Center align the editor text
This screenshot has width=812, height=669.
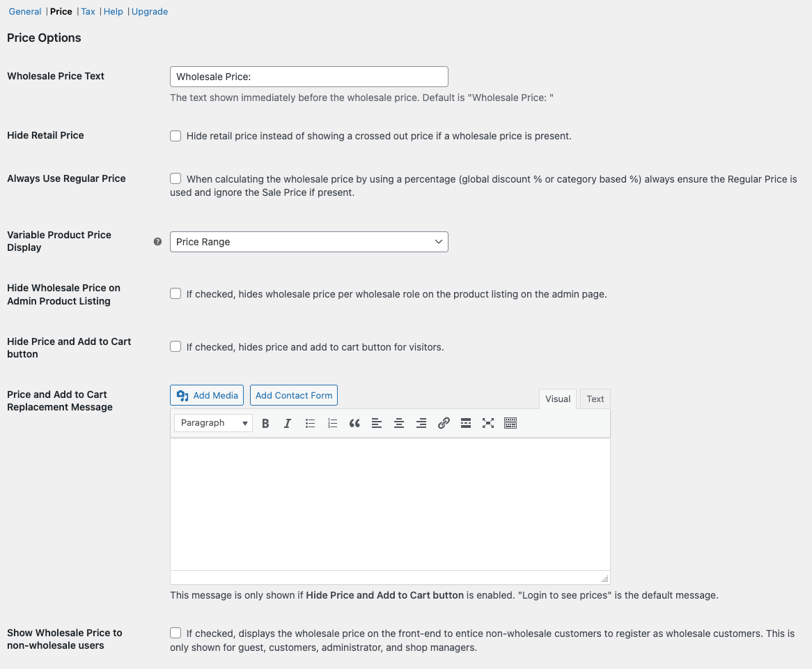point(399,423)
